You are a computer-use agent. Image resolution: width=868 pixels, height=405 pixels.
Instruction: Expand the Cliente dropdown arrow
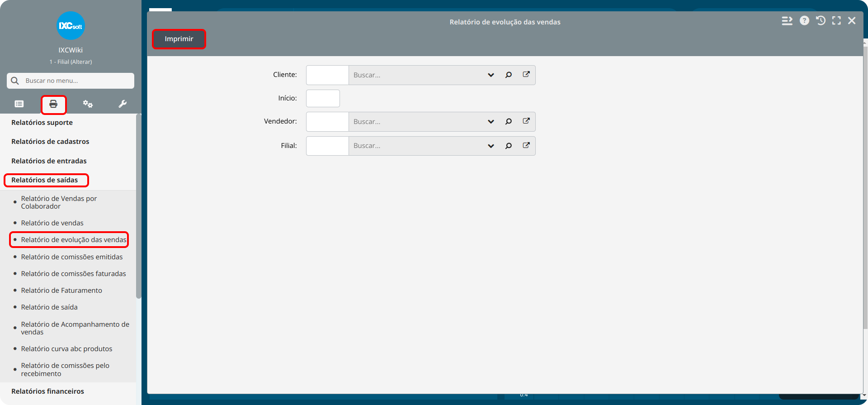(x=491, y=75)
